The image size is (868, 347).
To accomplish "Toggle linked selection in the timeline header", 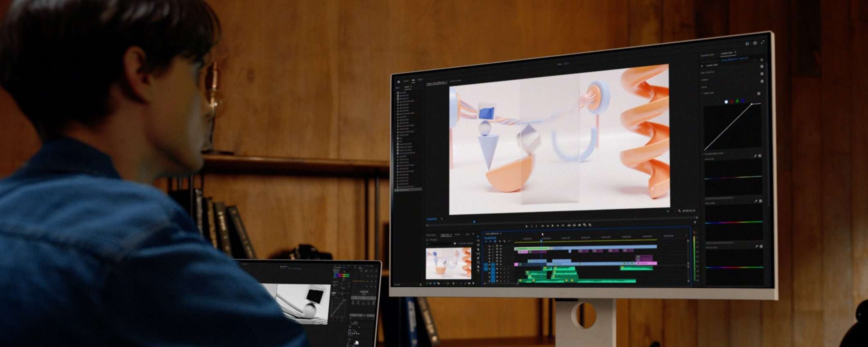I will tap(495, 241).
